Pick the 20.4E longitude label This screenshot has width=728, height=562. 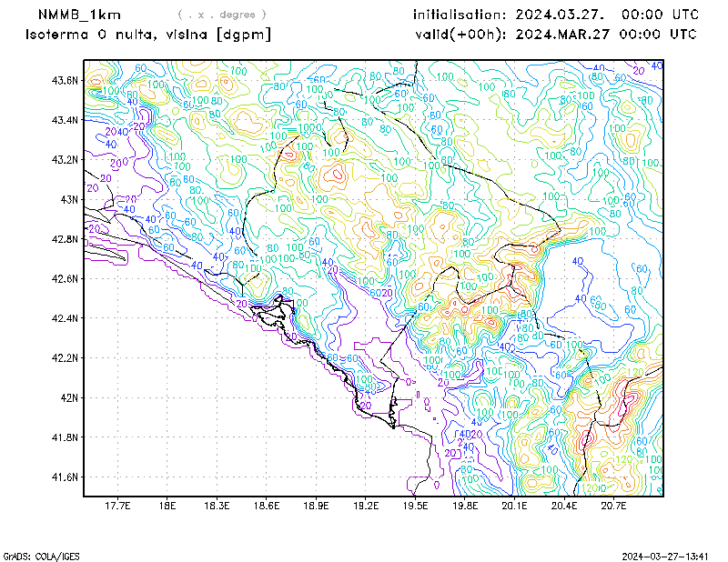pos(564,506)
